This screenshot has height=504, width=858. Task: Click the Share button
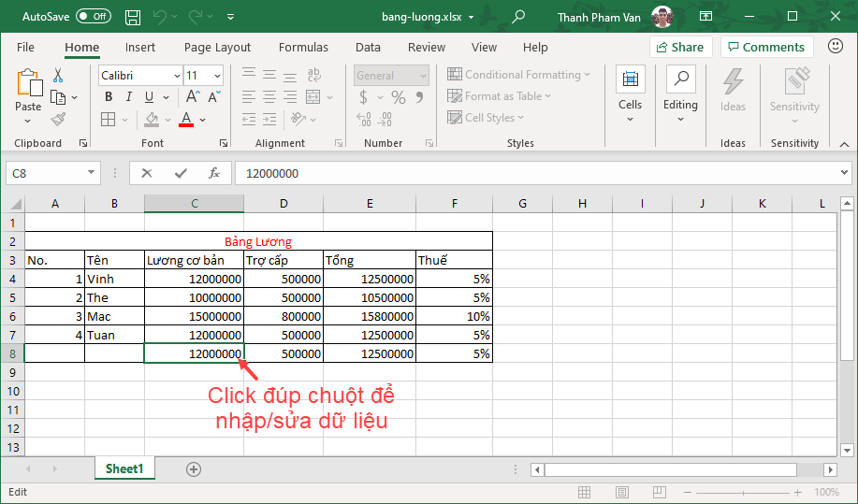pyautogui.click(x=681, y=47)
